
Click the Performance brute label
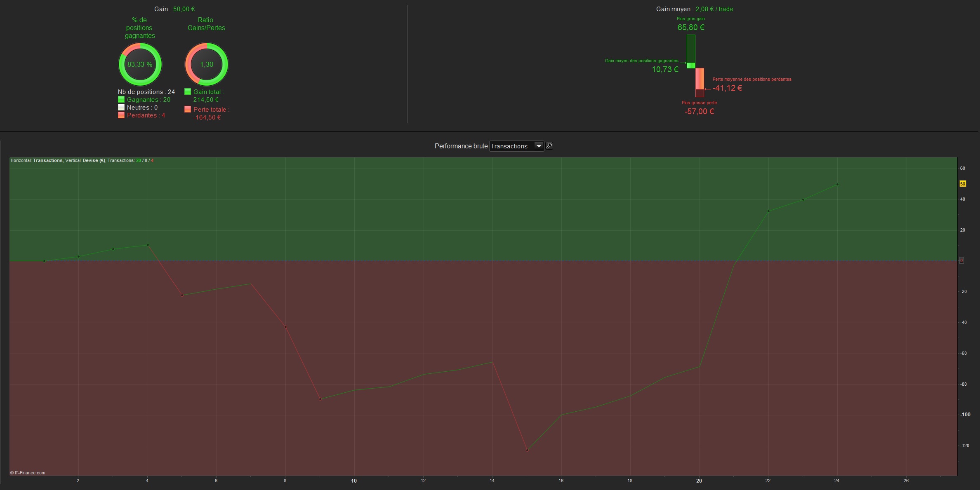tap(461, 146)
